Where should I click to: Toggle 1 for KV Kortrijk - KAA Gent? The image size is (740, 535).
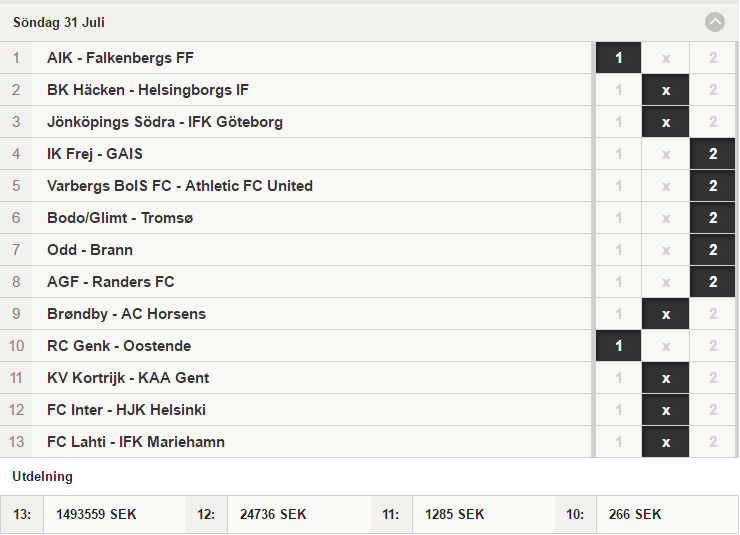click(x=618, y=378)
